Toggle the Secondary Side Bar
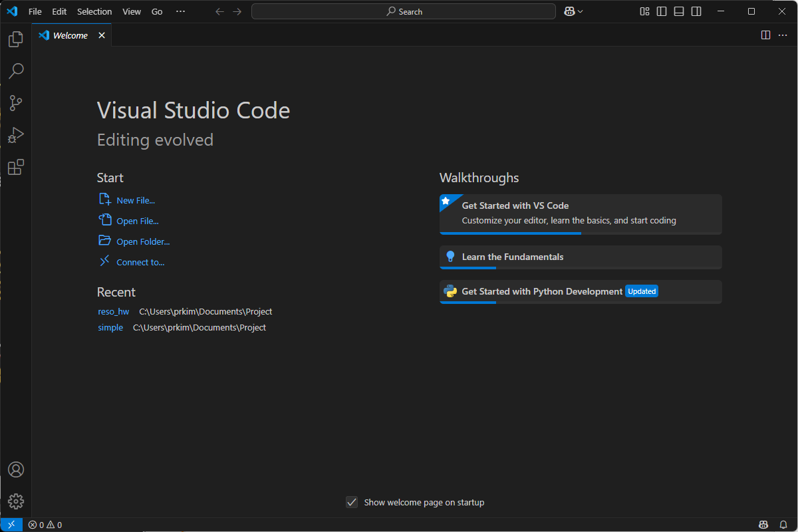This screenshot has width=798, height=532. [x=696, y=11]
